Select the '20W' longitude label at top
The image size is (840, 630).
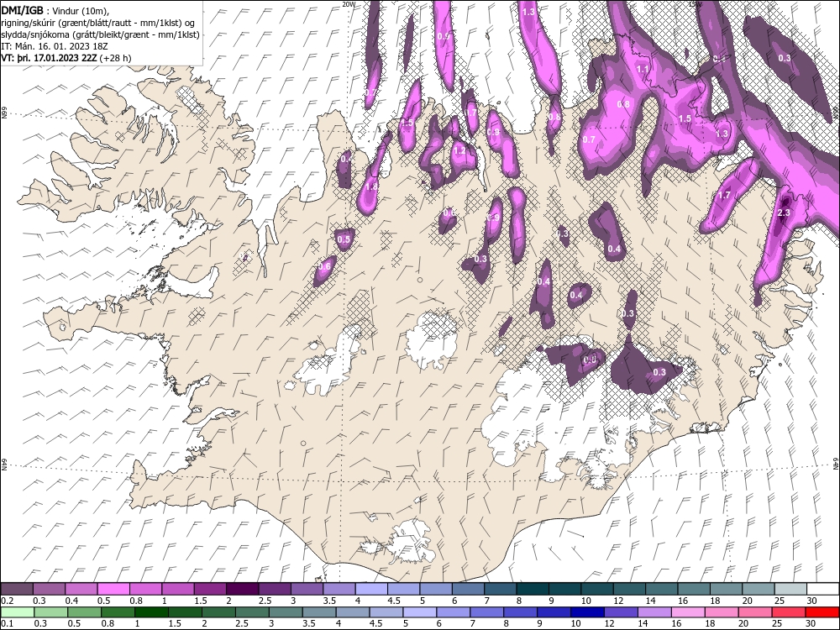pyautogui.click(x=349, y=3)
